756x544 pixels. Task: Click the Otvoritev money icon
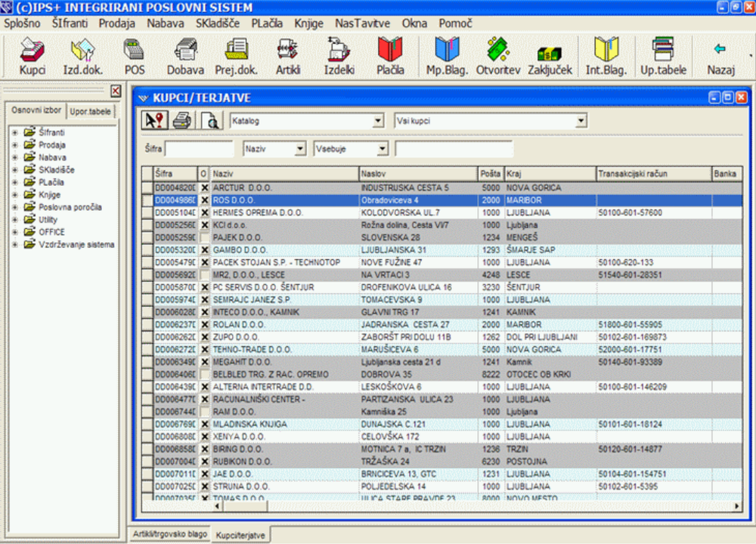point(498,50)
